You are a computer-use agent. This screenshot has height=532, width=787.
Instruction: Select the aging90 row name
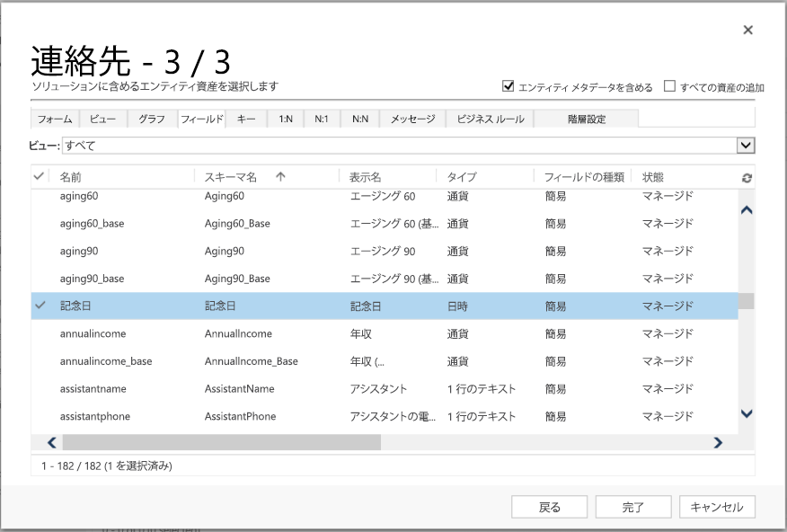point(79,251)
